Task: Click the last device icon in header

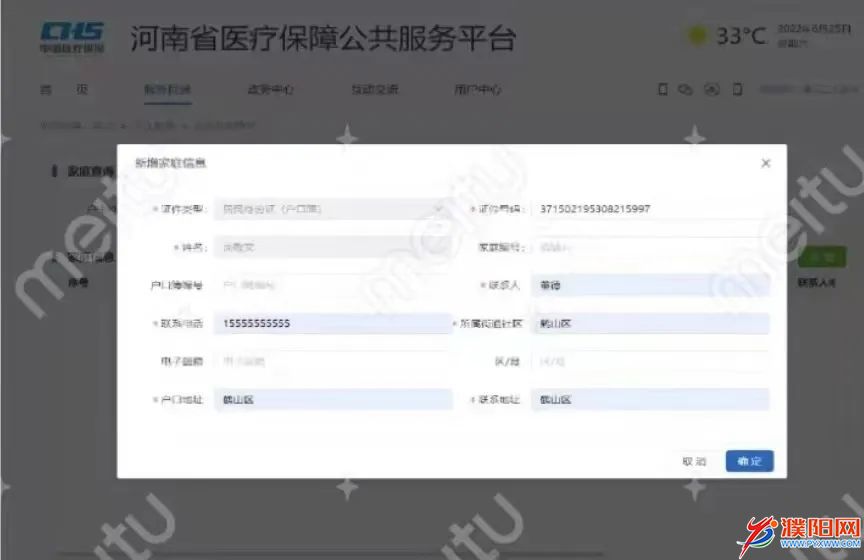Action: coord(737,89)
